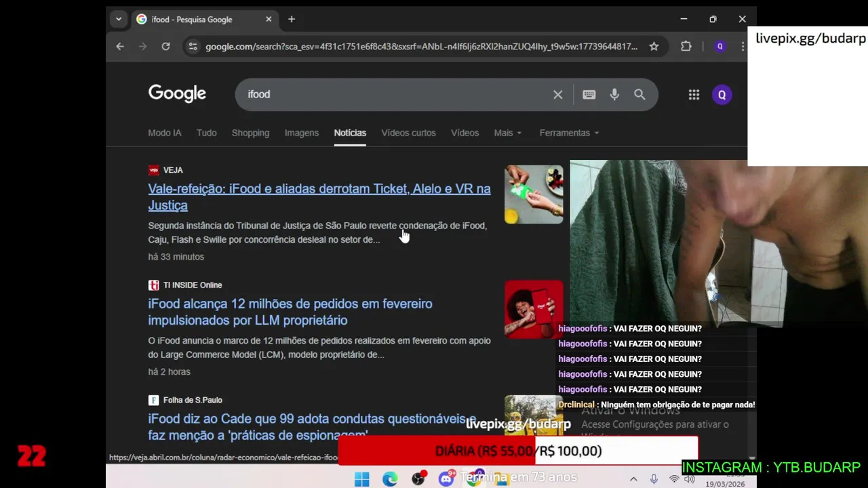868x488 pixels.
Task: Open the iFood 12 milhões de pedidos headline
Action: [x=290, y=312]
